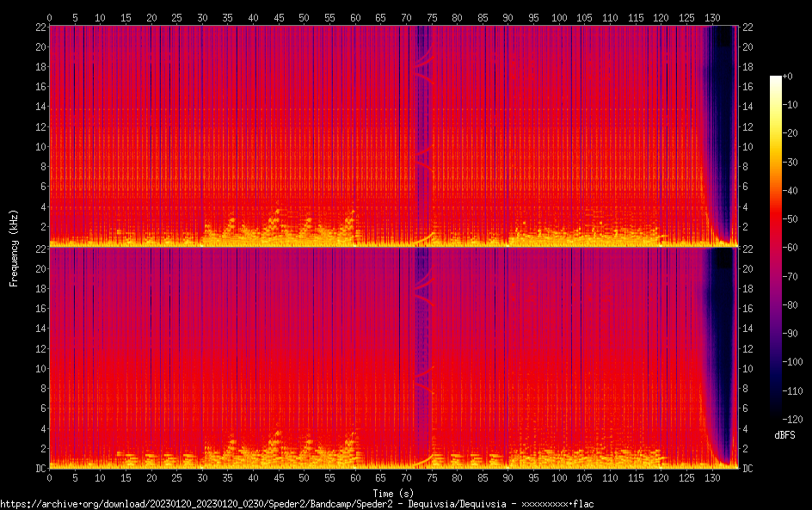Open the archive.org URL in the footer

[297, 503]
